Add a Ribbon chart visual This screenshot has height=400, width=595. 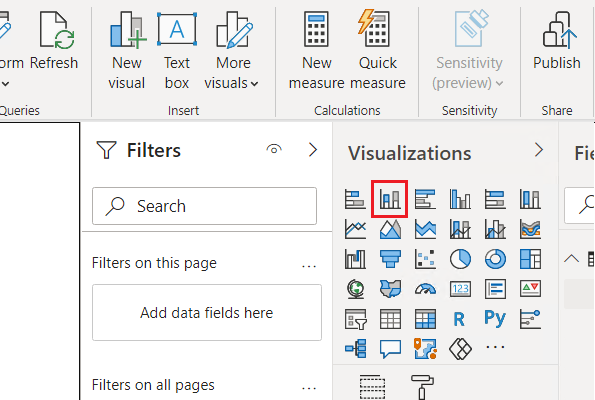coord(530,229)
